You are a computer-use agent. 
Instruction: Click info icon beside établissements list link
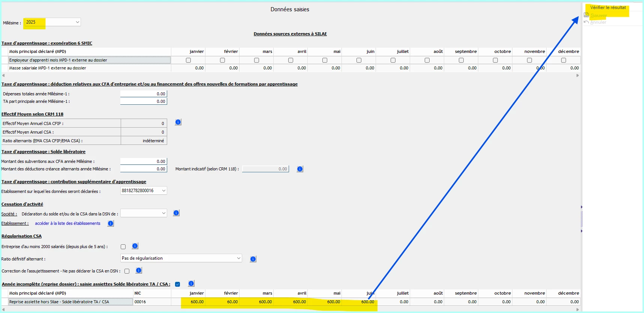(x=111, y=223)
